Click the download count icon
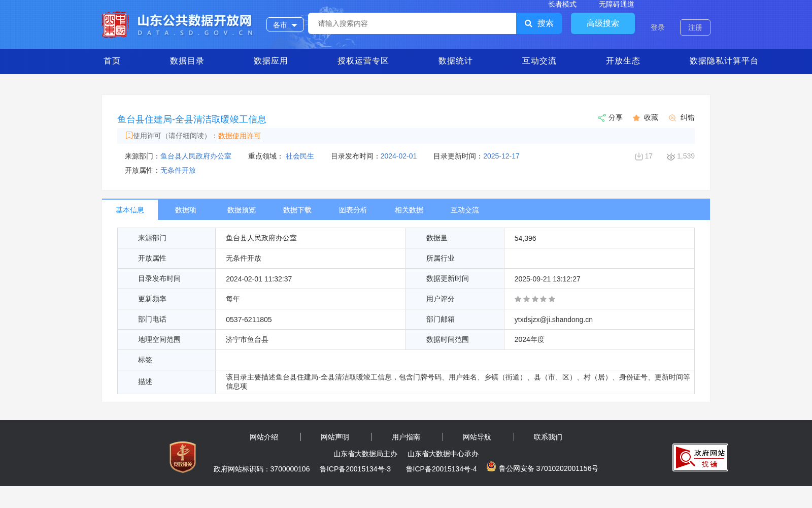812x508 pixels. tap(639, 156)
